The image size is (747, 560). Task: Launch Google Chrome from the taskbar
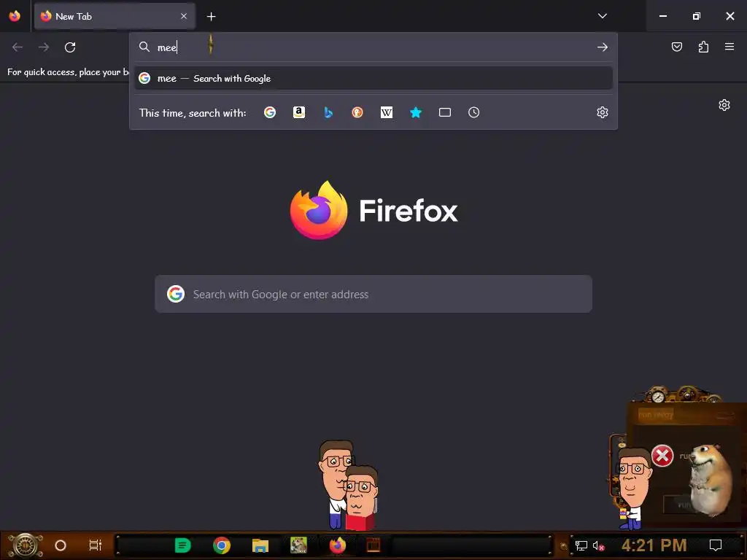pos(222,545)
